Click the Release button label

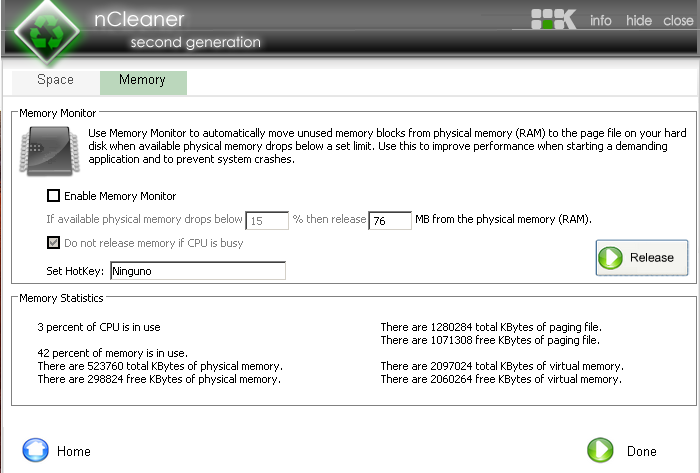[651, 257]
